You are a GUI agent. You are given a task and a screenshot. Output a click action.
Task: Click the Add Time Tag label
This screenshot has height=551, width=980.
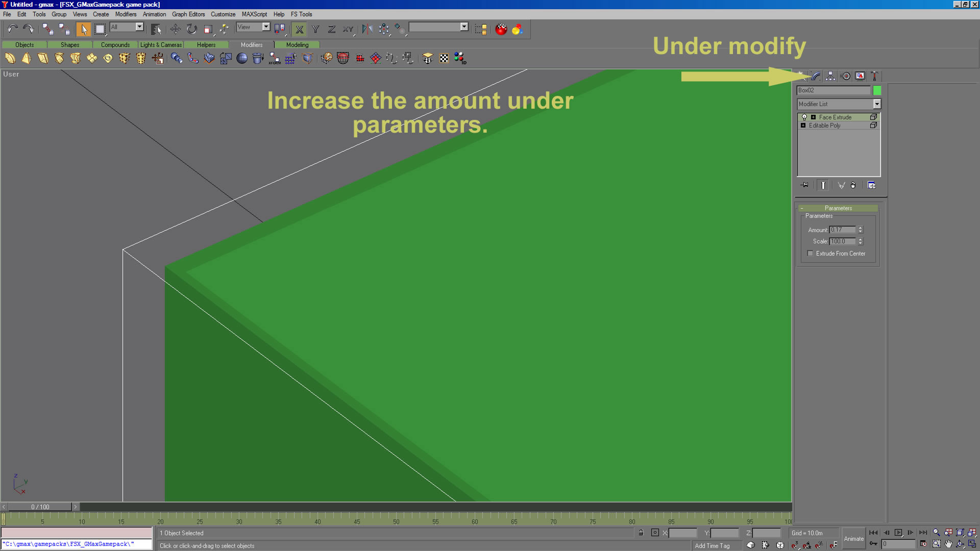tap(712, 546)
